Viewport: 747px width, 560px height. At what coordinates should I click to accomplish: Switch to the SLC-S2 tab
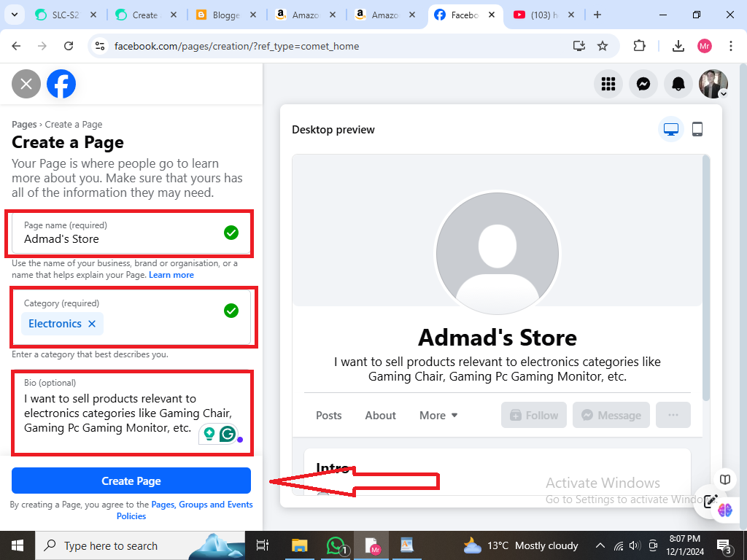pos(66,15)
